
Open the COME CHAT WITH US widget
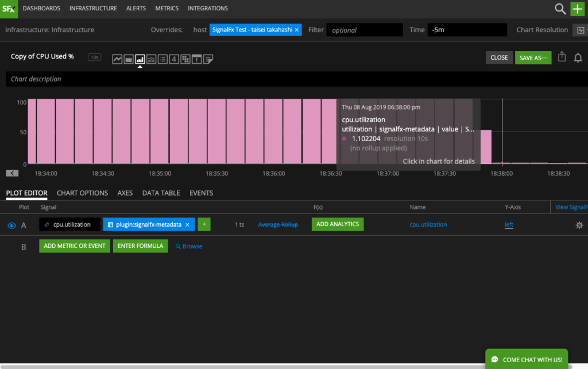coord(527,359)
